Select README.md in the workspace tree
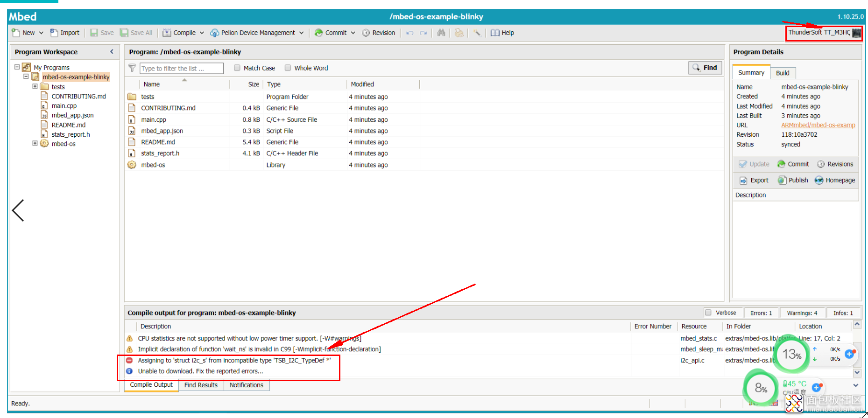The image size is (868, 418). (x=68, y=125)
